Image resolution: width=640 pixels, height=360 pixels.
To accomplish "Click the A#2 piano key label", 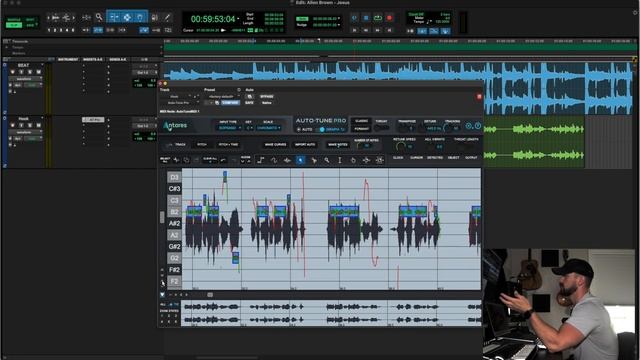I will [174, 223].
